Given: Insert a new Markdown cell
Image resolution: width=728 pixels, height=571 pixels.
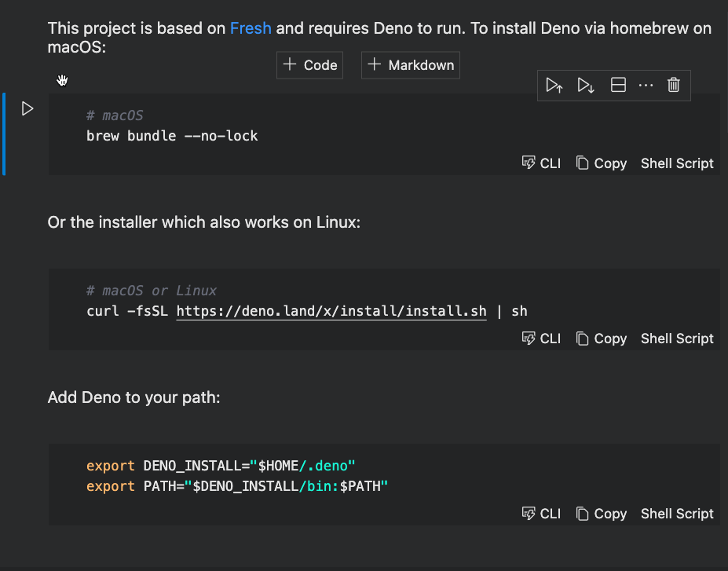Looking at the screenshot, I should pos(410,65).
